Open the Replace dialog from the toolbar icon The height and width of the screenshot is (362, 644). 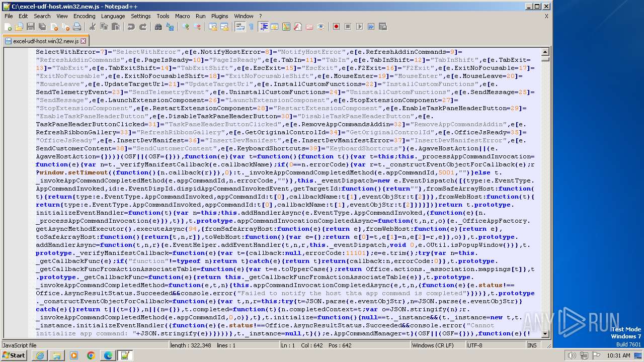170,27
